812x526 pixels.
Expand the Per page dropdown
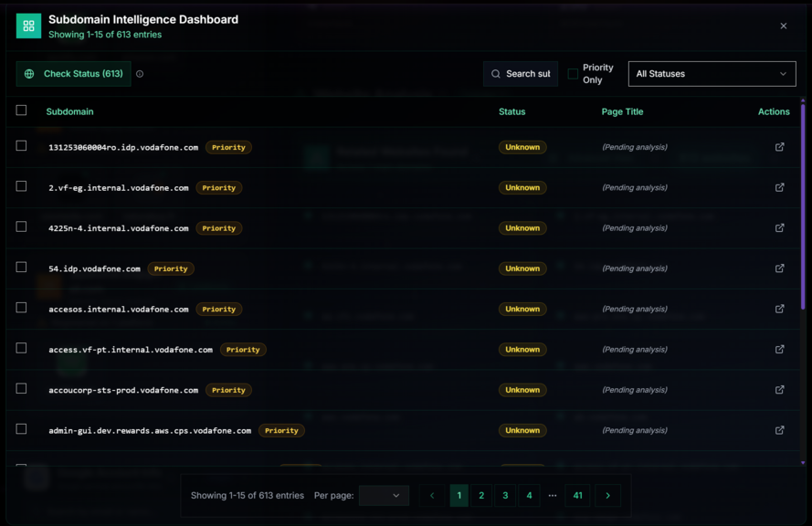384,496
